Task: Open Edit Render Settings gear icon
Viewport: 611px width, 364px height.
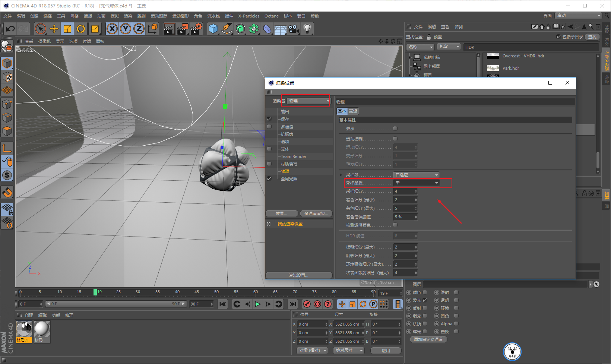Action: [x=196, y=29]
